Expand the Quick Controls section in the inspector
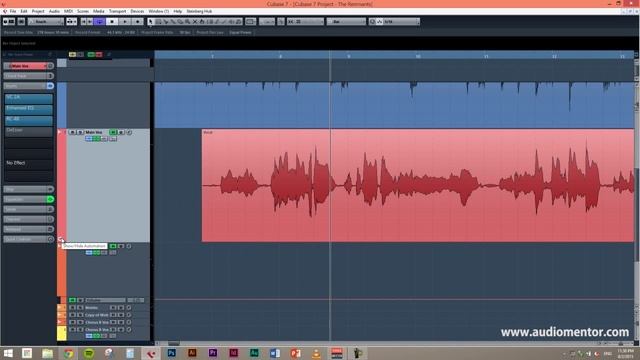This screenshot has height=360, width=640. point(24,239)
